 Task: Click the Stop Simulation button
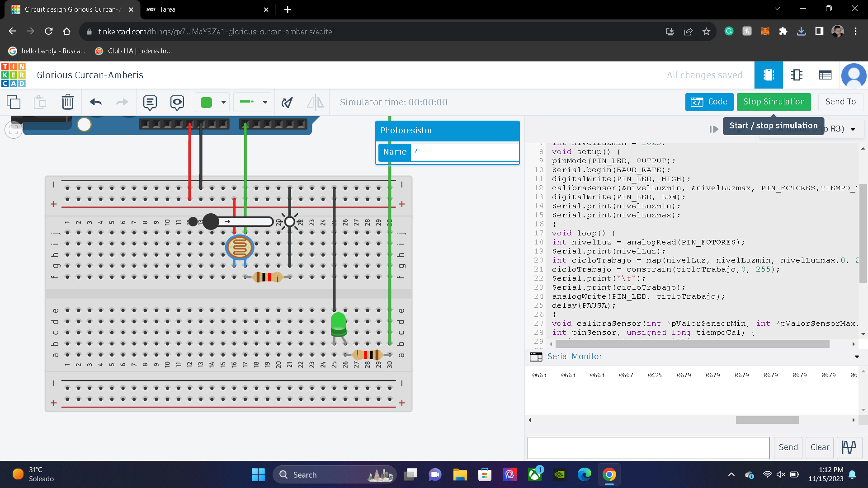click(x=774, y=102)
